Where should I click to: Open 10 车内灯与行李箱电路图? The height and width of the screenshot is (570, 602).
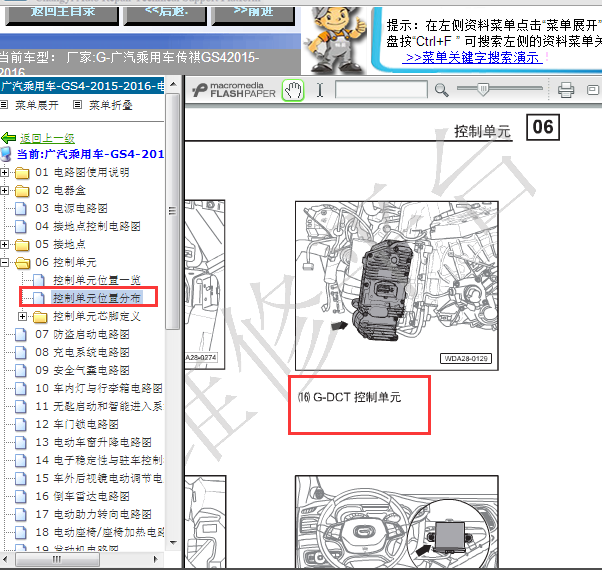[x=99, y=388]
